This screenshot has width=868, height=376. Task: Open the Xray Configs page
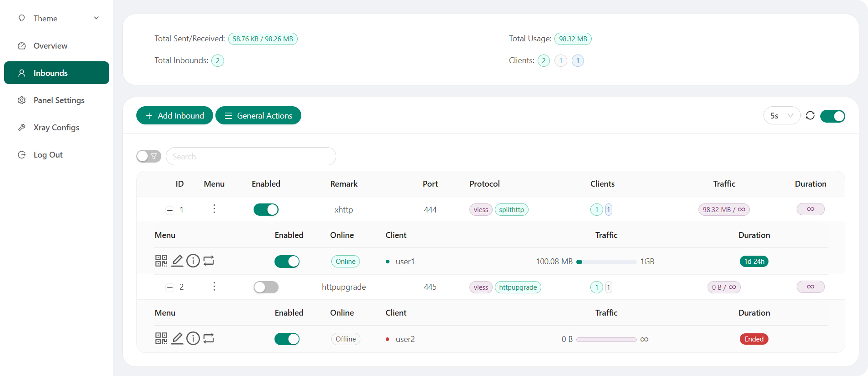tap(56, 128)
